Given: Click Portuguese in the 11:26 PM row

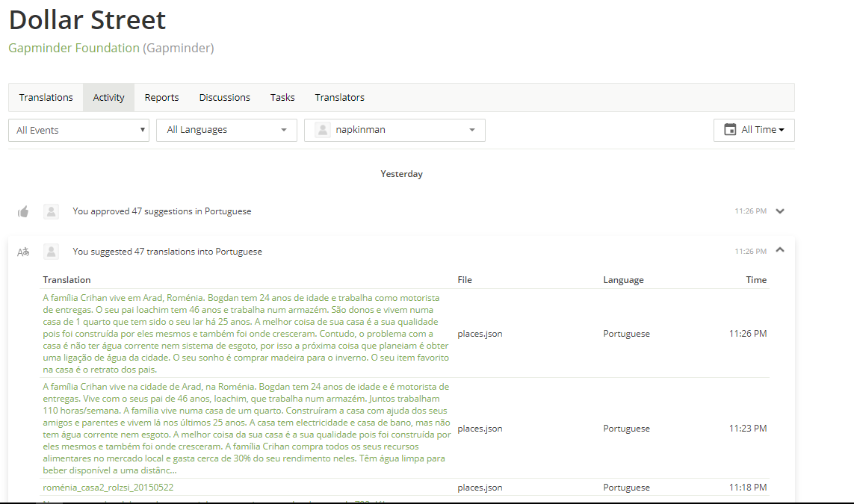Looking at the screenshot, I should (x=626, y=334).
